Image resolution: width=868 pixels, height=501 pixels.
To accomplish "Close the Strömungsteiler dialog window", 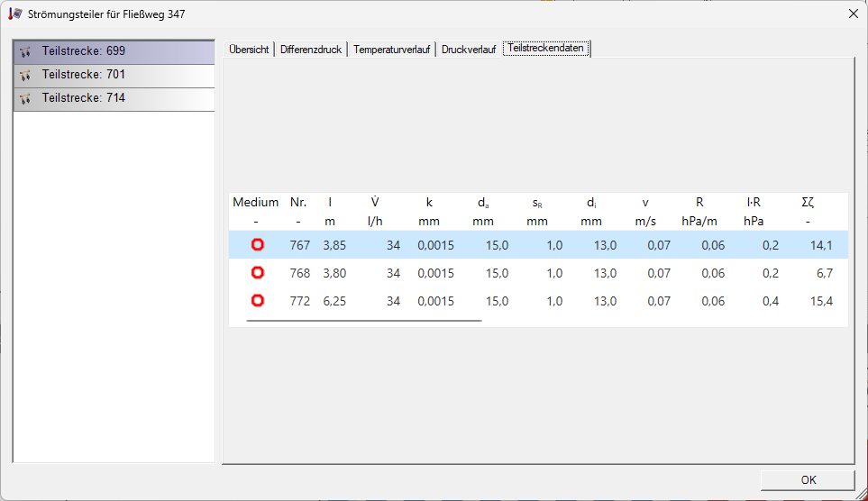I will [854, 14].
